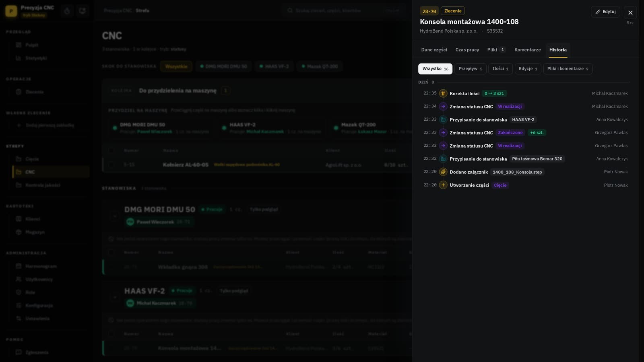
Task: Open attachment 1400_108_Konsola.step
Action: [x=517, y=172]
